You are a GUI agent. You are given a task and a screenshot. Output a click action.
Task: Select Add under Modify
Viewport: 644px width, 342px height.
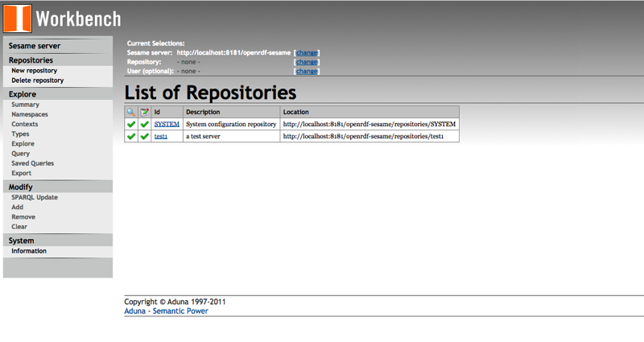coord(17,208)
